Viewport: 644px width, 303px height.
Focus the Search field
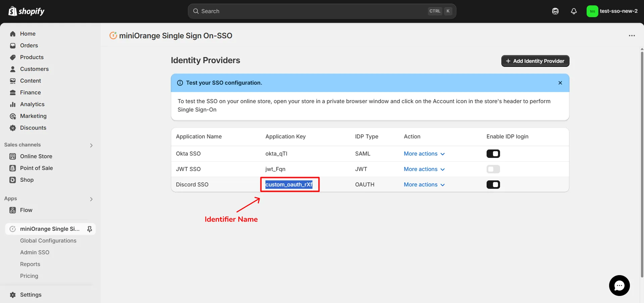click(322, 11)
